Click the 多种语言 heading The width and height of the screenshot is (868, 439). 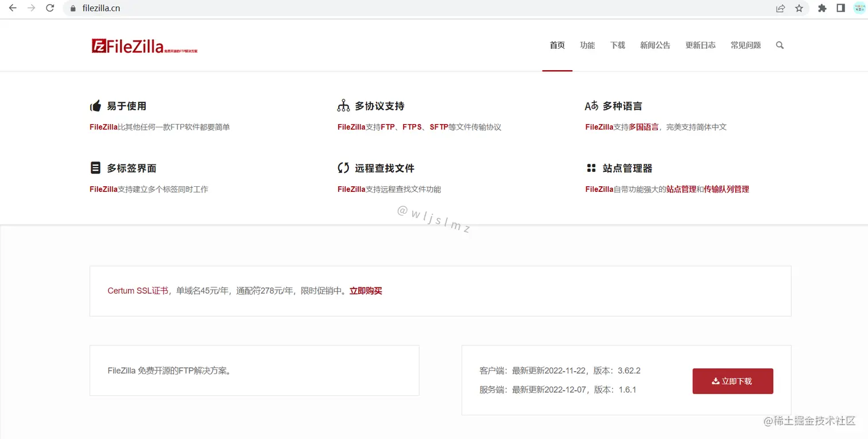point(622,106)
